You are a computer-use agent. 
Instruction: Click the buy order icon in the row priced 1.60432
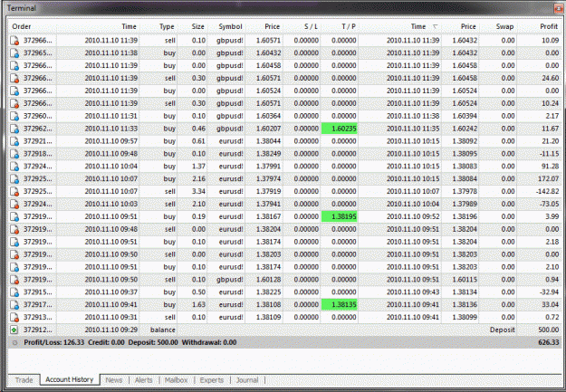coord(14,53)
